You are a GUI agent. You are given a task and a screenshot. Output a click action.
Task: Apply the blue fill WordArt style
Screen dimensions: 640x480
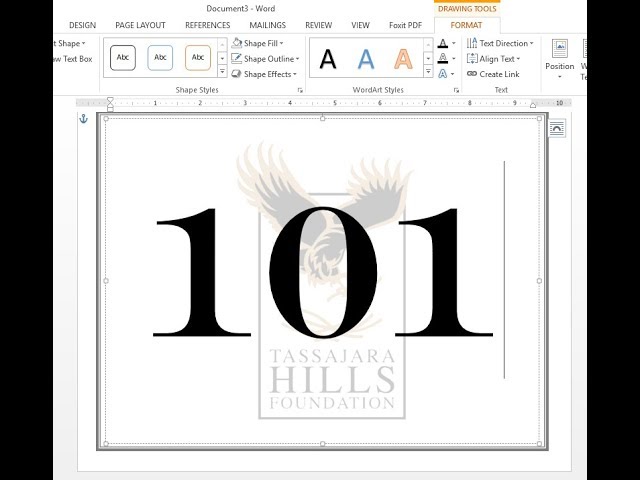(366, 59)
